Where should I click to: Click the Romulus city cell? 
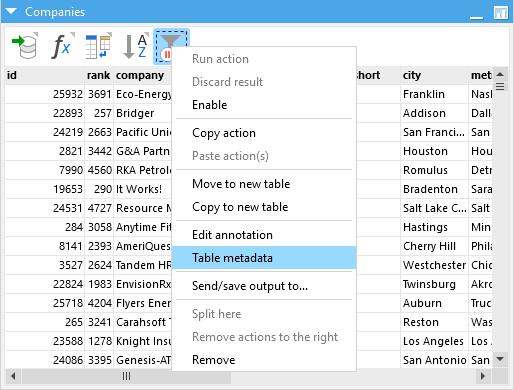[x=434, y=170]
